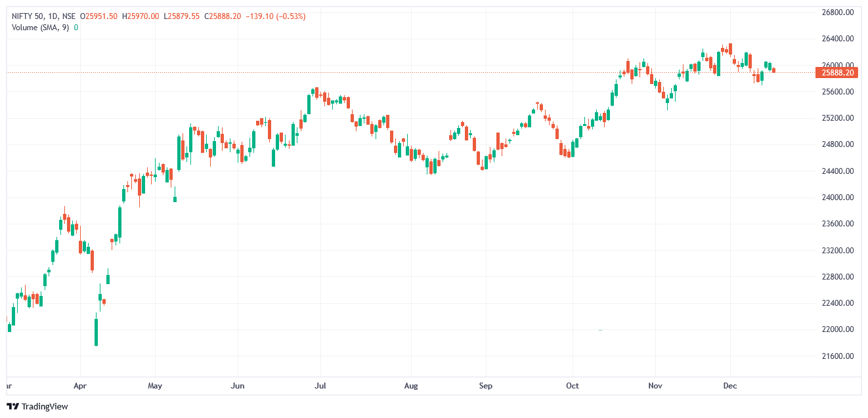This screenshot has width=868, height=418.
Task: Click the highlighted 25888.20 current price tag
Action: click(837, 73)
